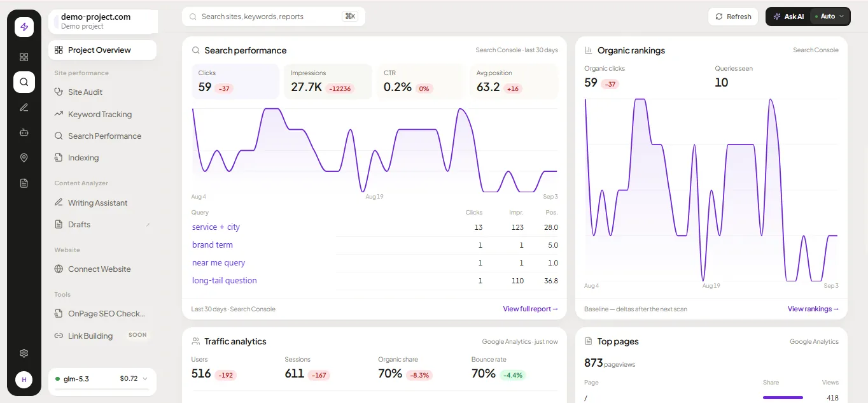The image size is (868, 403).
Task: Open the 'brand term' query
Action: pyautogui.click(x=213, y=245)
